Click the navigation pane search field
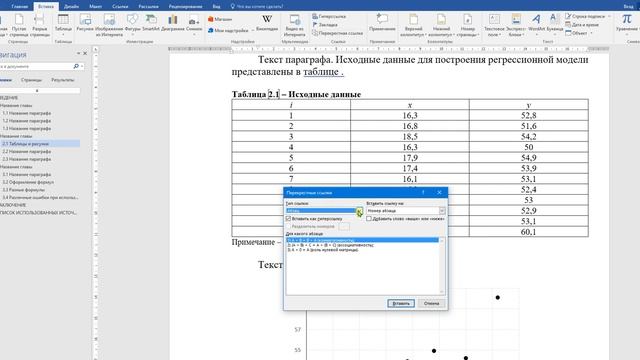The image size is (640, 360). point(36,66)
